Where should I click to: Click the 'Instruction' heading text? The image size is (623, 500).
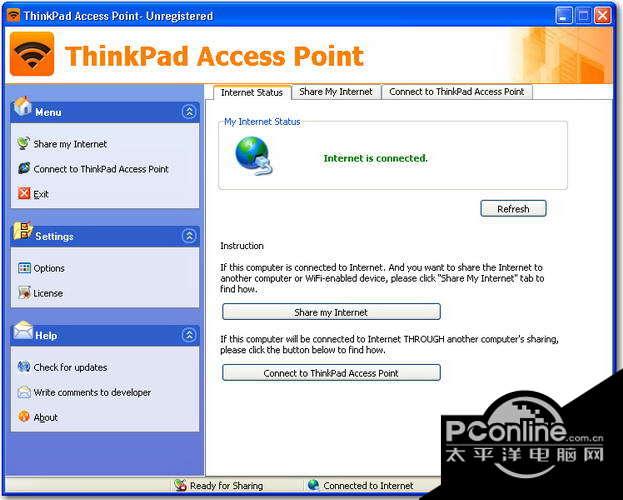coord(242,246)
